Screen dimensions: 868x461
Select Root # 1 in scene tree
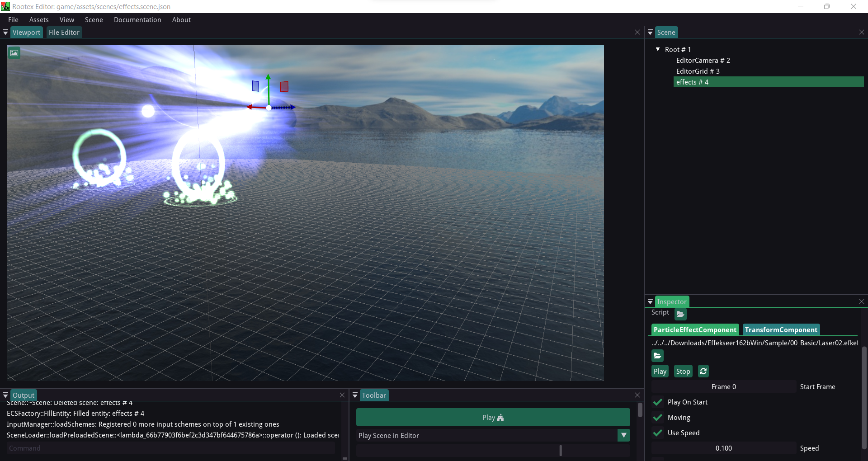click(x=678, y=49)
